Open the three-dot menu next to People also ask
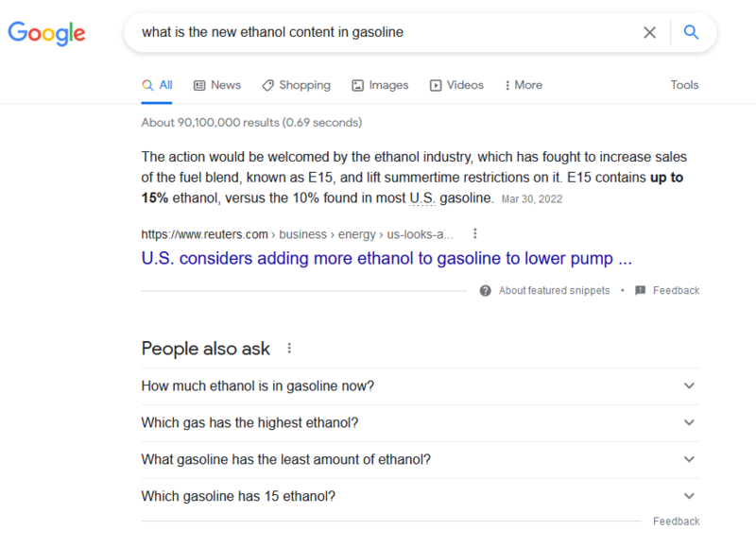Image resolution: width=756 pixels, height=548 pixels. click(288, 348)
